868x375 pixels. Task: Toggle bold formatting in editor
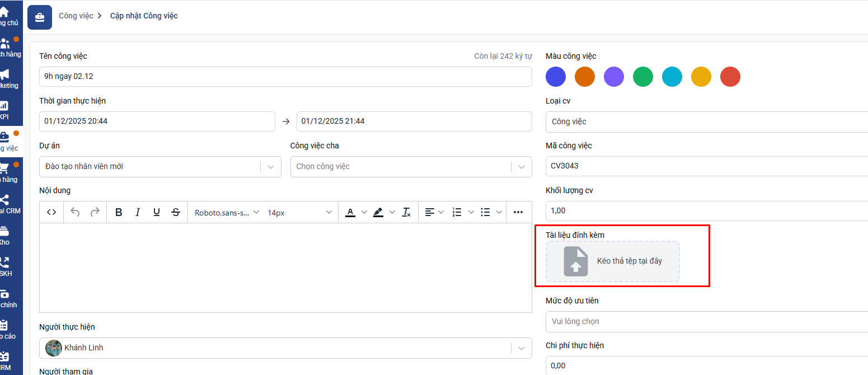click(119, 212)
